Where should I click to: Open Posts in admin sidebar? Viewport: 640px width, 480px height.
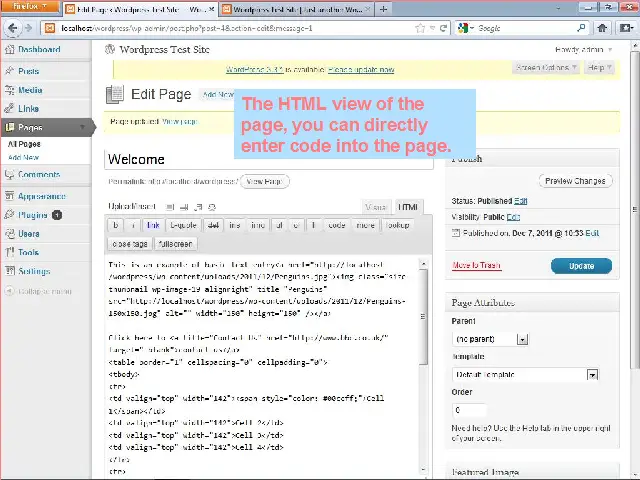pyautogui.click(x=29, y=71)
